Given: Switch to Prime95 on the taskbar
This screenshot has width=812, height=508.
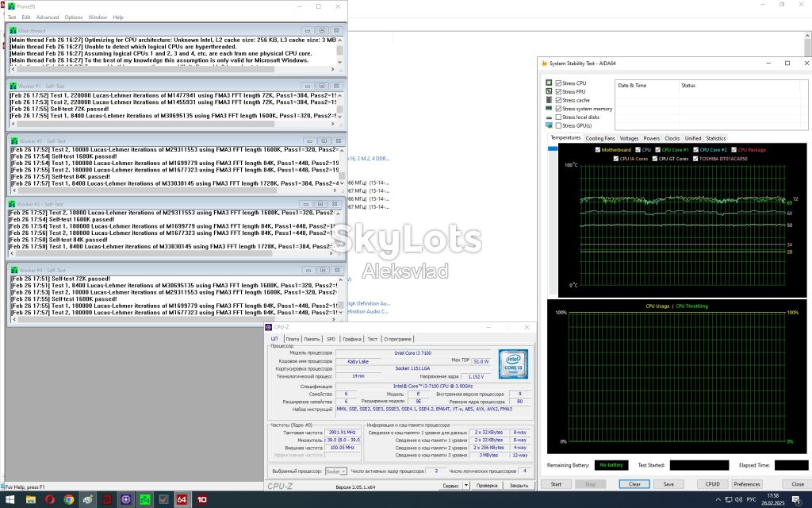Looking at the screenshot, I should pos(145,500).
